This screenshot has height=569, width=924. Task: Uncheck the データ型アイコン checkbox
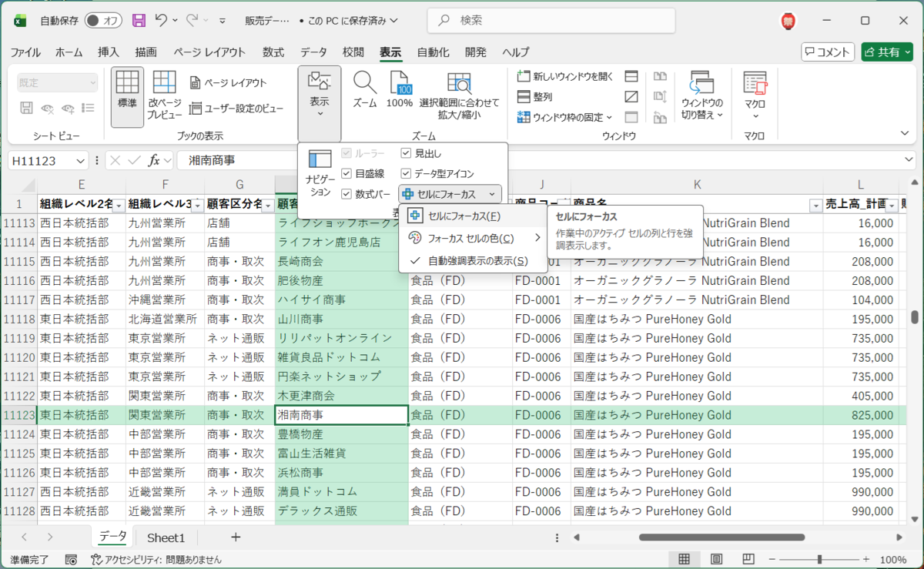pyautogui.click(x=407, y=174)
